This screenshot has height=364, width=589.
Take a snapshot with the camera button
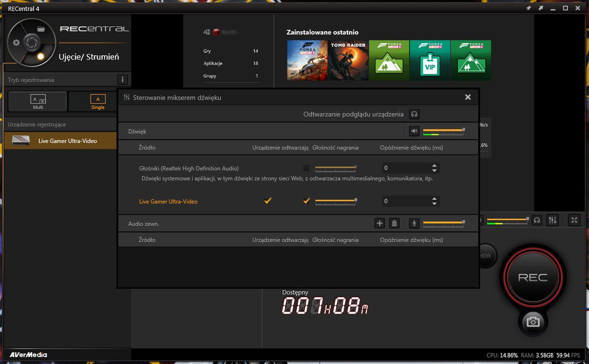click(x=533, y=322)
